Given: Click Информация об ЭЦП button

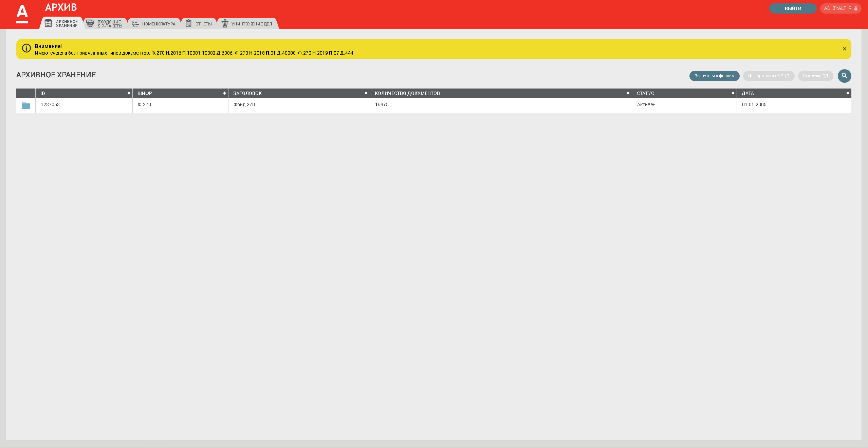Looking at the screenshot, I should [769, 76].
